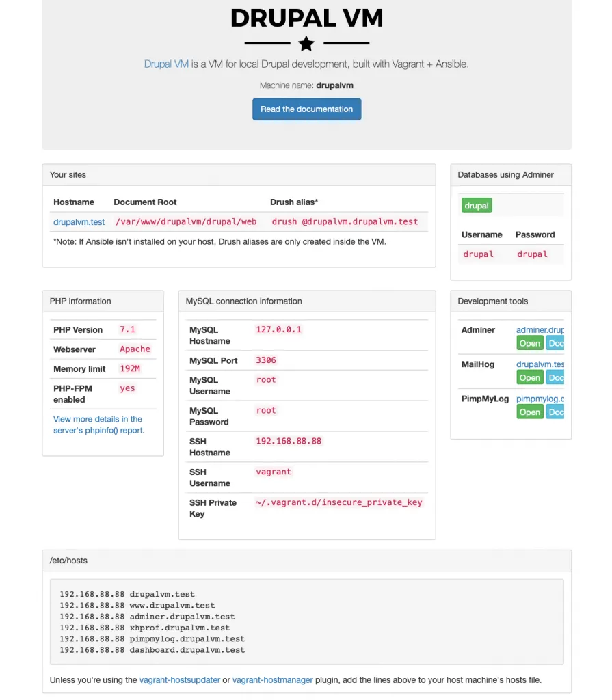Click the star icon under the title
Image resolution: width=612 pixels, height=700 pixels.
point(306,44)
